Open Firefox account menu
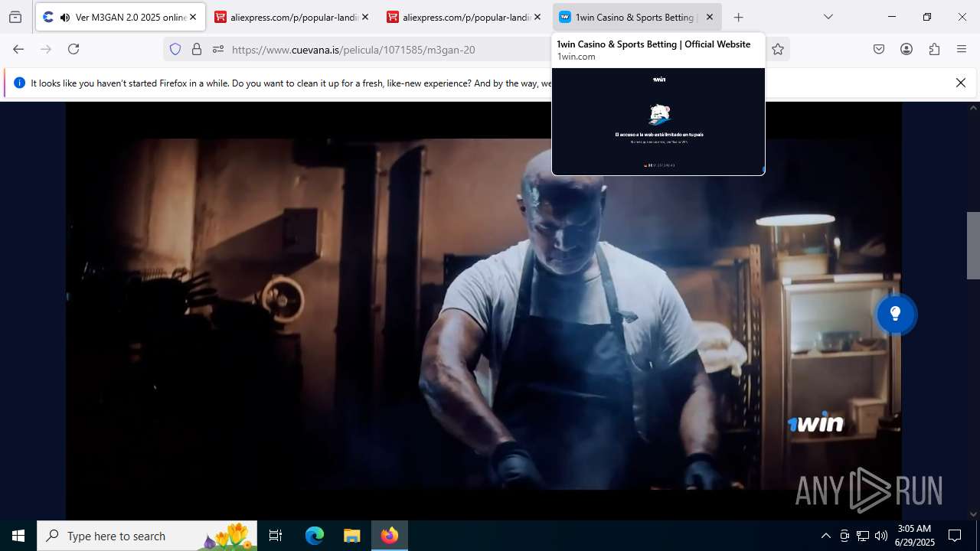Screen dimensions: 980x551 [906, 49]
